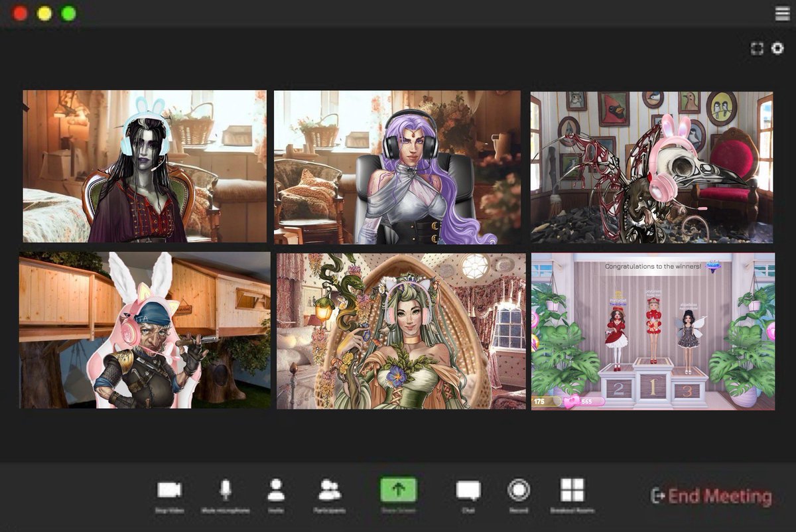Click the yellow minimize window button
This screenshot has width=796, height=532.
pos(44,13)
